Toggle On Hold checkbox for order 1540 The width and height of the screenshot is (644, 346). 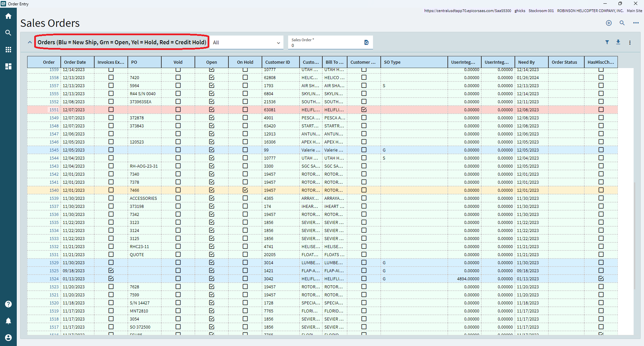245,190
